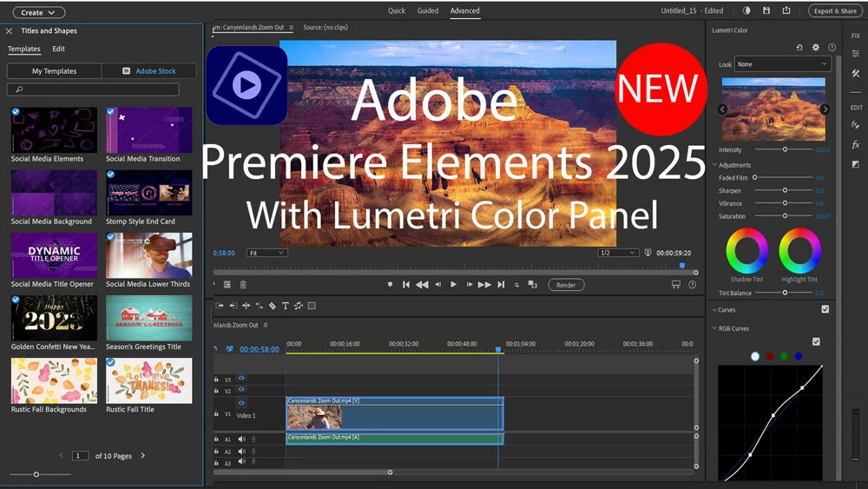Select the Advanced mode tab

[465, 10]
